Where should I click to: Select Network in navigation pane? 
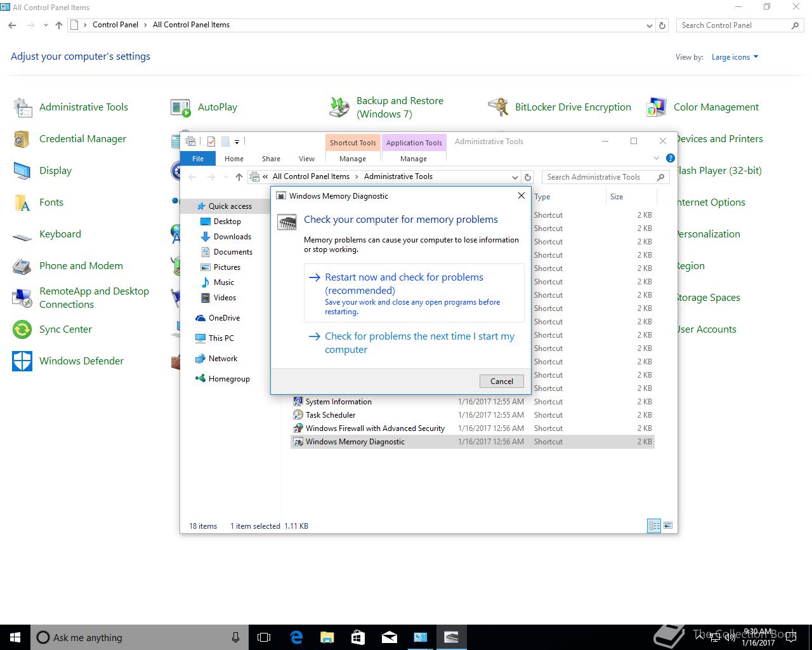click(x=223, y=359)
